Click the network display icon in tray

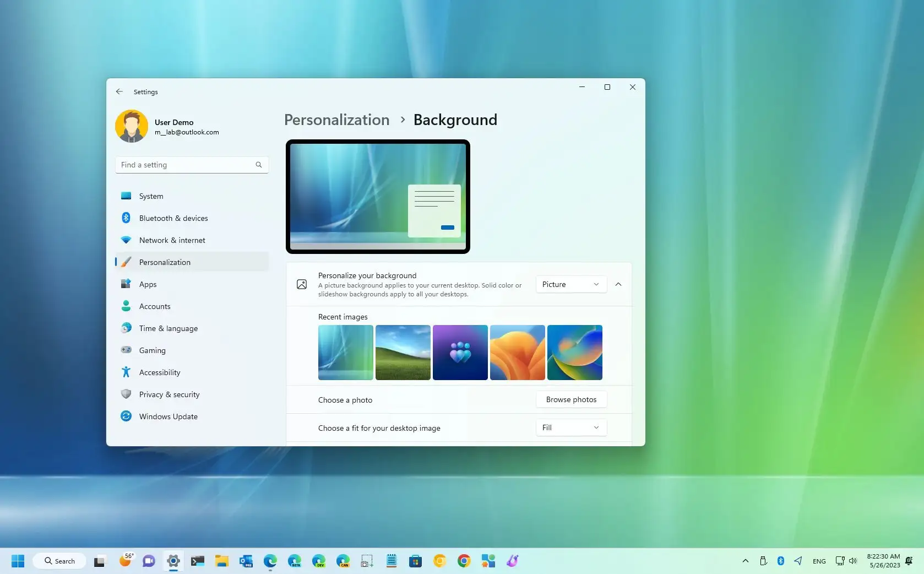[840, 561]
